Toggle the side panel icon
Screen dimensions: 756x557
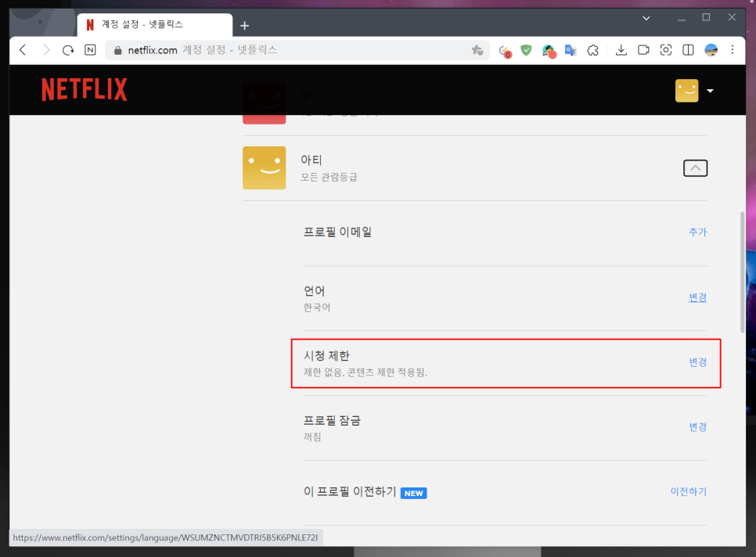[688, 49]
